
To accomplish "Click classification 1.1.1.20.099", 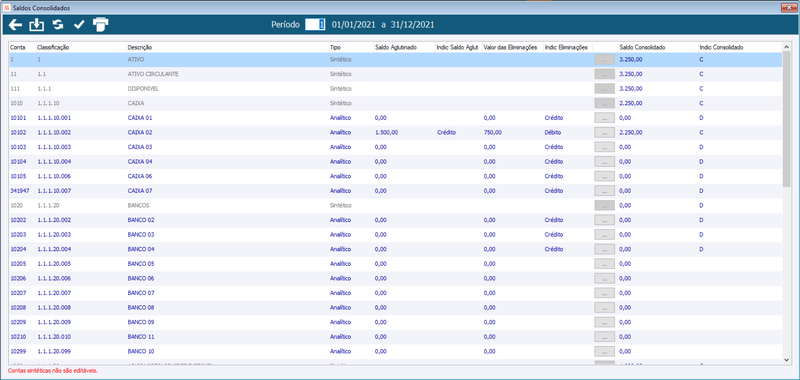I will point(54,352).
